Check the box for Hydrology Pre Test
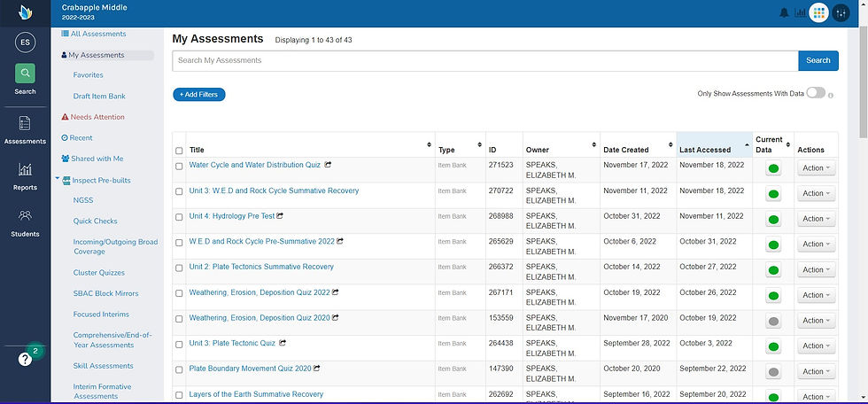Viewport: 868px width, 404px height. (179, 217)
